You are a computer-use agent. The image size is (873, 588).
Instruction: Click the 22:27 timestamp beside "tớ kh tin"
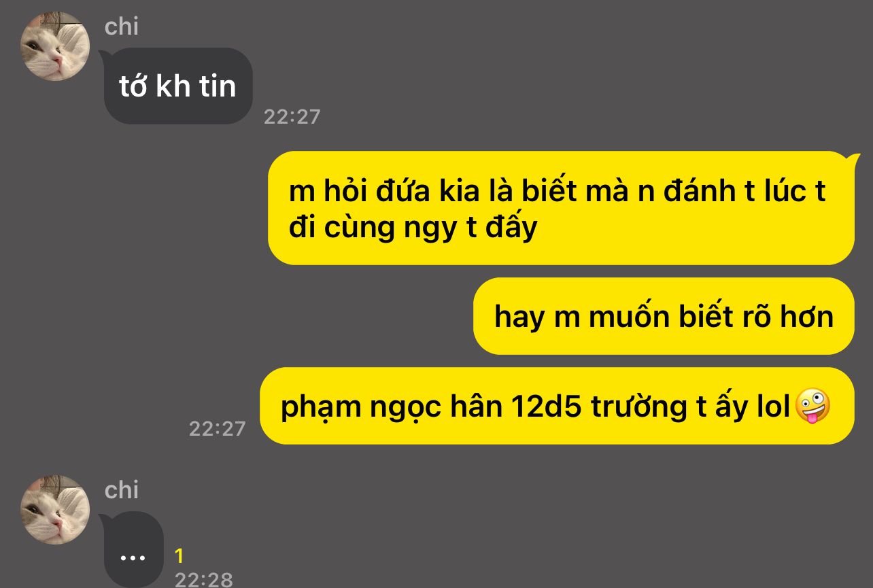coord(292,117)
